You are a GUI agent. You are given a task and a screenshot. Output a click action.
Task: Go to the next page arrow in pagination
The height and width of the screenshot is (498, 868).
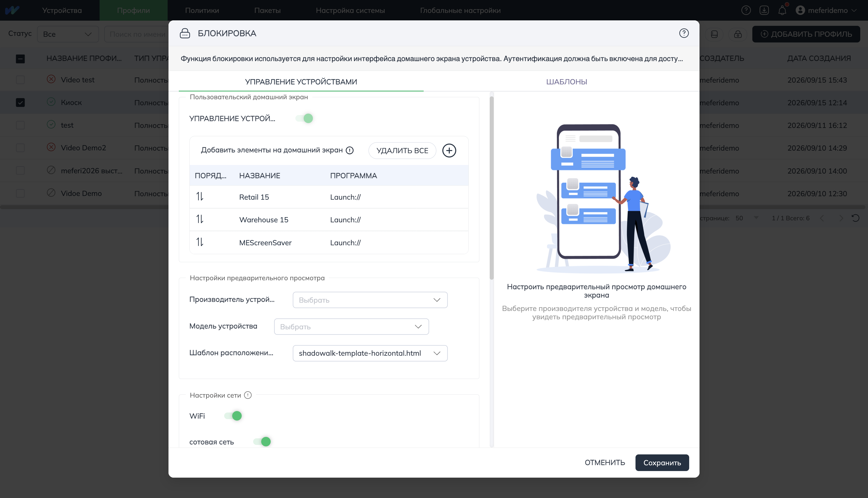pos(841,218)
